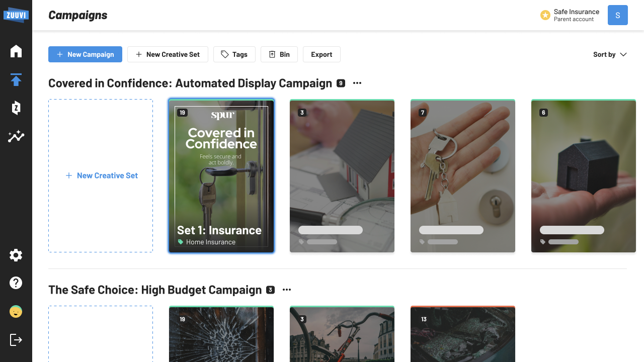Screen dimensions: 644x362
Task: Click the help question mark icon
Action: click(16, 283)
